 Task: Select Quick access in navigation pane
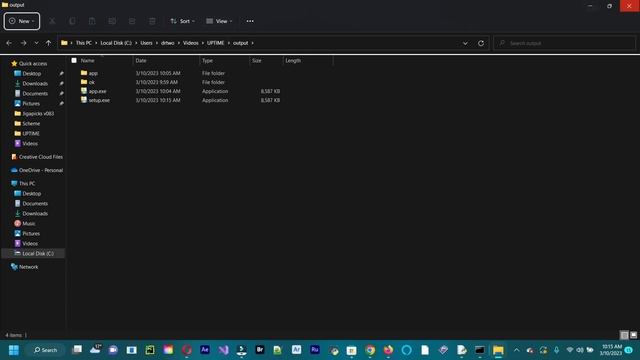tap(33, 64)
